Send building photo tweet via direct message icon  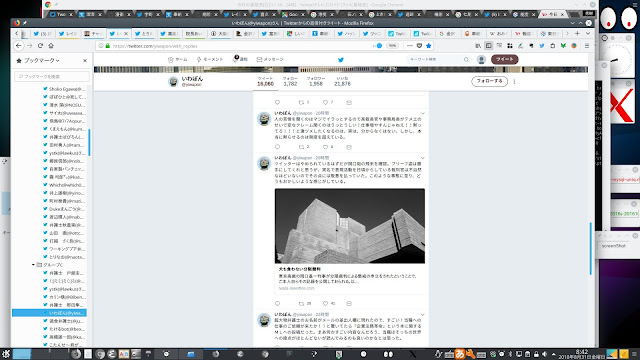coord(349,304)
